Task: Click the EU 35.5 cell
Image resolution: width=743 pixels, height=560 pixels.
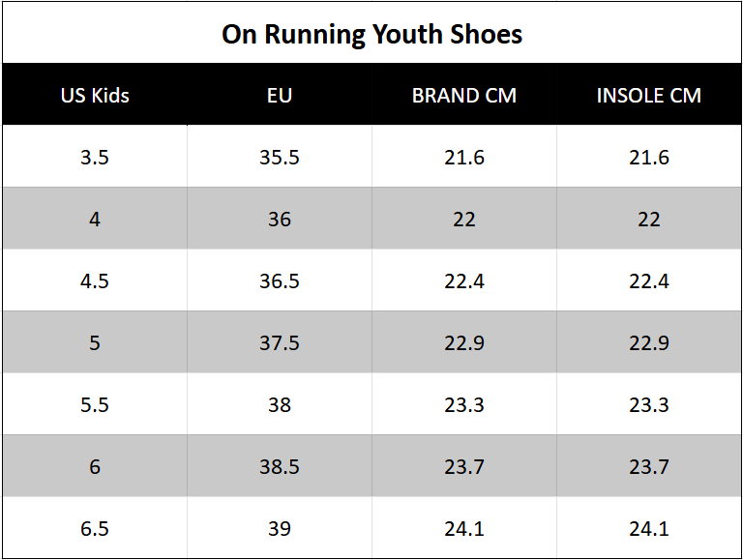Action: (x=280, y=158)
